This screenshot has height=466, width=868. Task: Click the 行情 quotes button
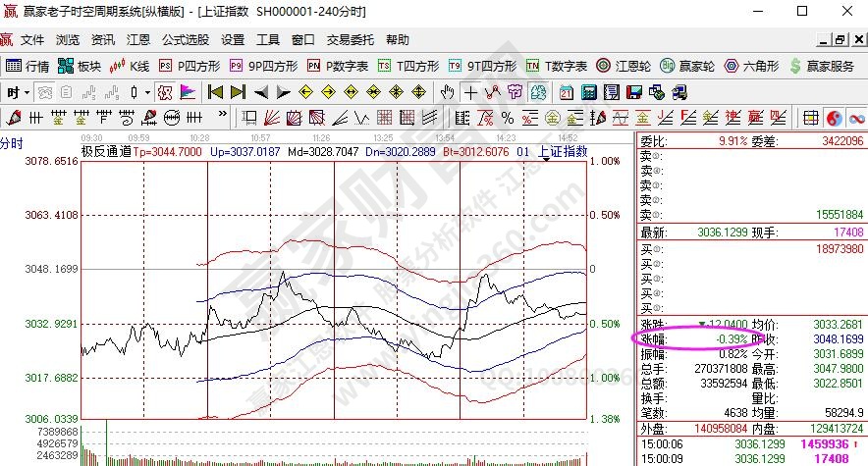[27, 66]
